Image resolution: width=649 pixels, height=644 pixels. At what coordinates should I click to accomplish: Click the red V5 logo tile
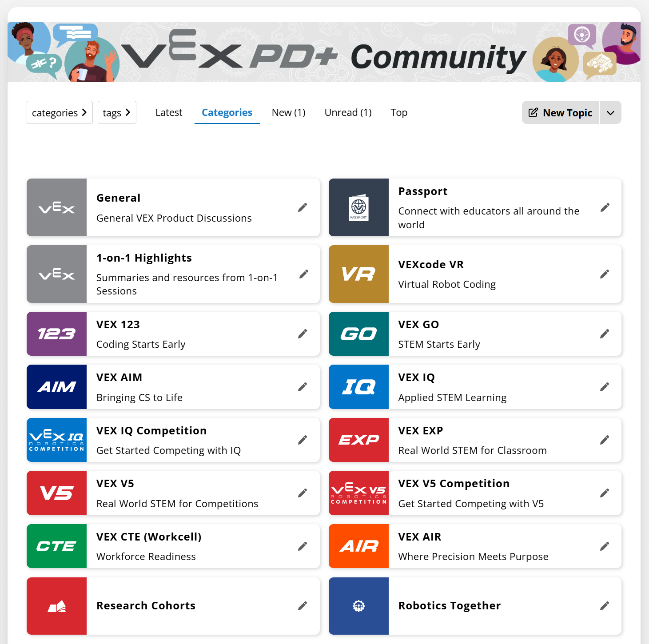56,493
